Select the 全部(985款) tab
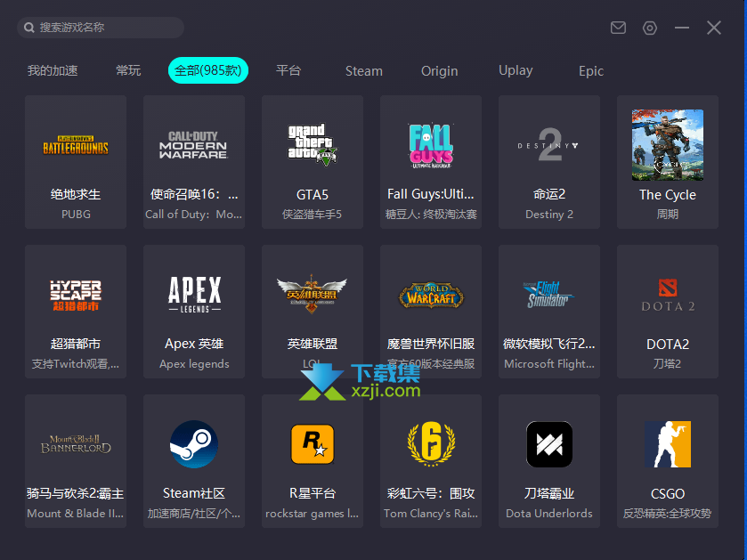747x560 pixels. pos(208,70)
